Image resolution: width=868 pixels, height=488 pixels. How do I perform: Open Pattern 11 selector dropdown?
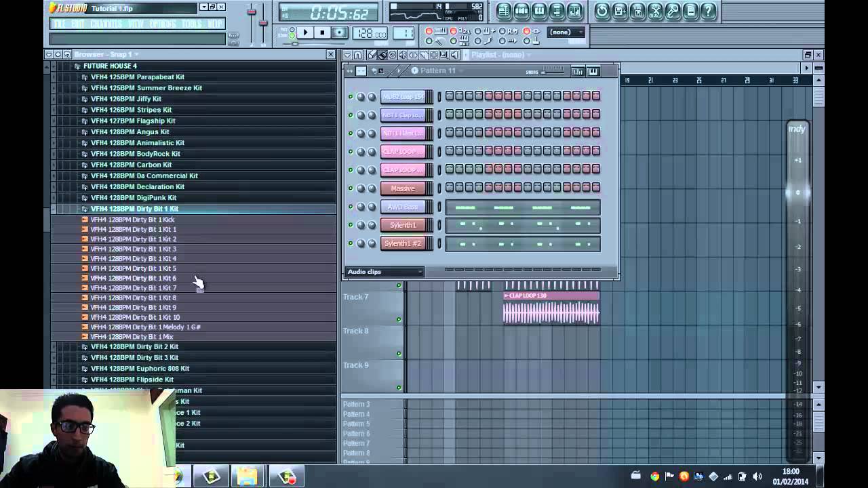point(437,71)
